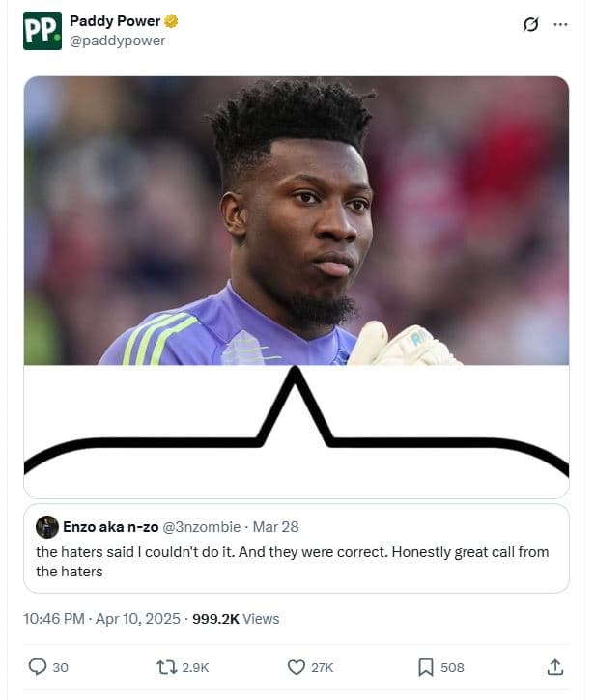This screenshot has width=595, height=700.
Task: Click Enzo aka n-zo's small avatar
Action: pyautogui.click(x=47, y=527)
